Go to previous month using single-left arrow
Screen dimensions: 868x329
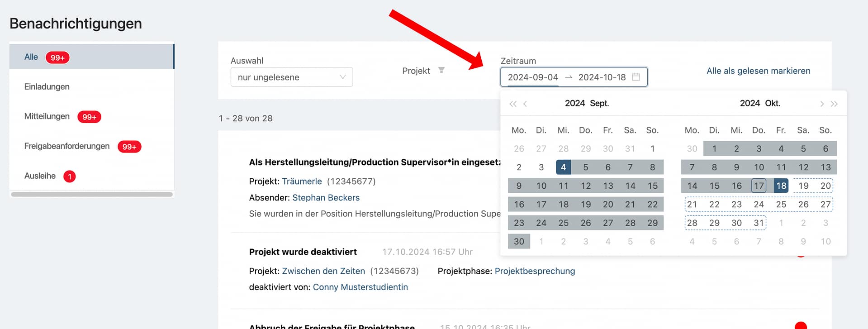[x=525, y=104]
